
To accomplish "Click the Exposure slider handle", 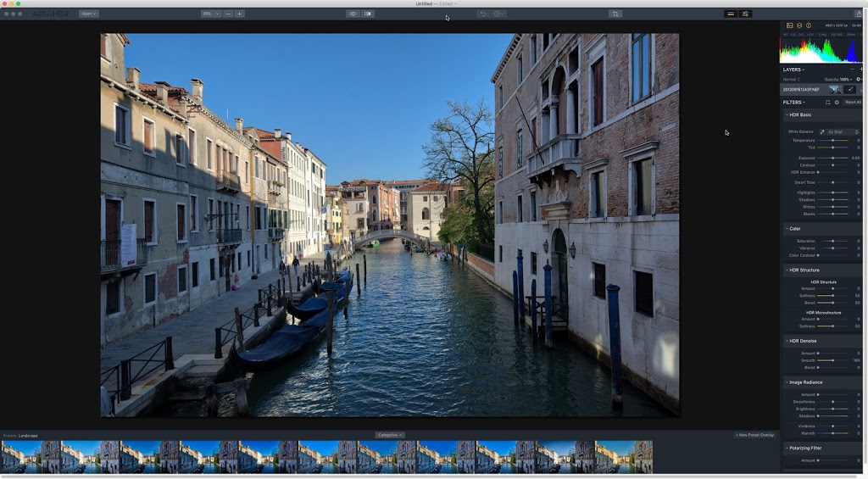I will click(x=832, y=158).
